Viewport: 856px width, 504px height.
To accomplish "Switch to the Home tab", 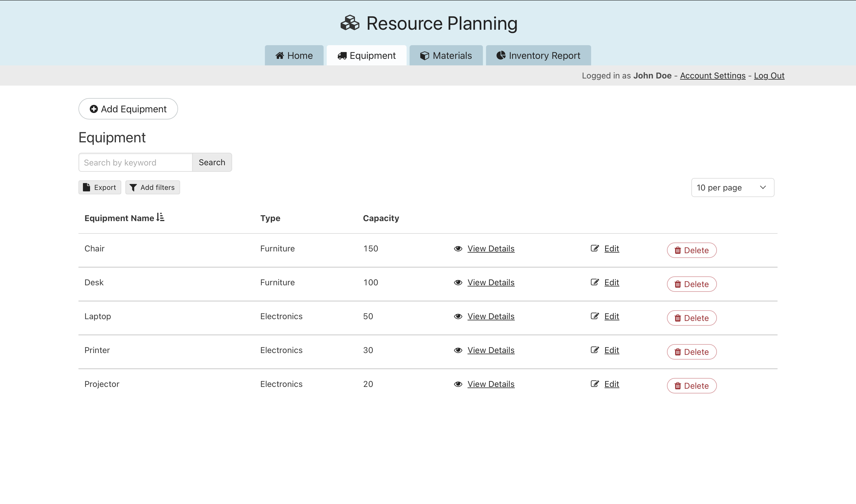I will point(294,55).
